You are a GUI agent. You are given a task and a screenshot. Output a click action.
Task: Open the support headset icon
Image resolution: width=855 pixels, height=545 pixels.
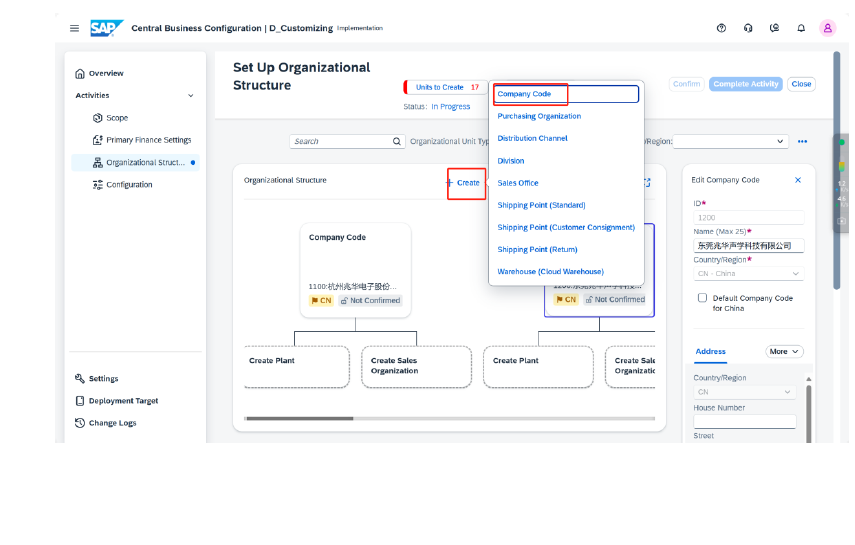click(x=748, y=28)
